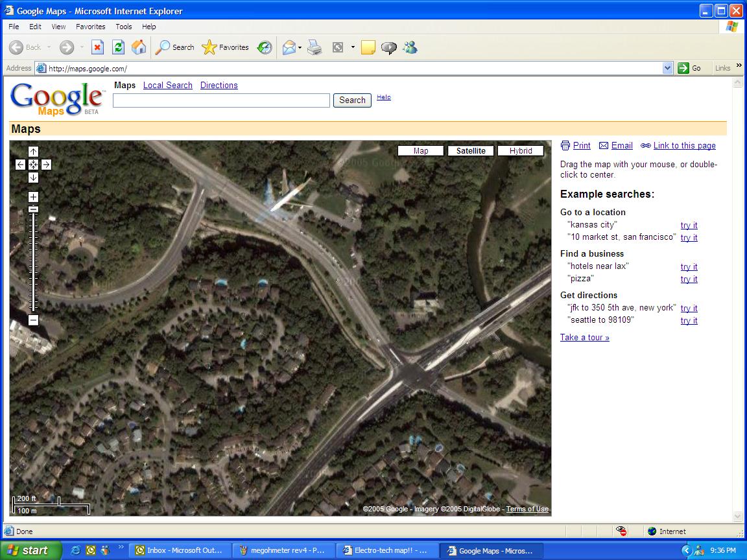
Task: Open the Favorites menu
Action: [91, 27]
